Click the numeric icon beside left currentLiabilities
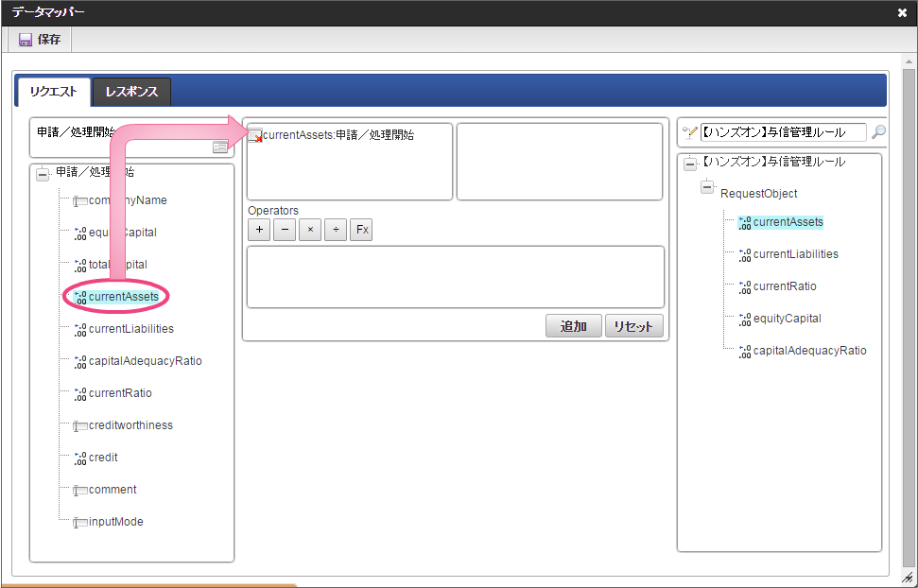This screenshot has width=918, height=588. click(80, 329)
